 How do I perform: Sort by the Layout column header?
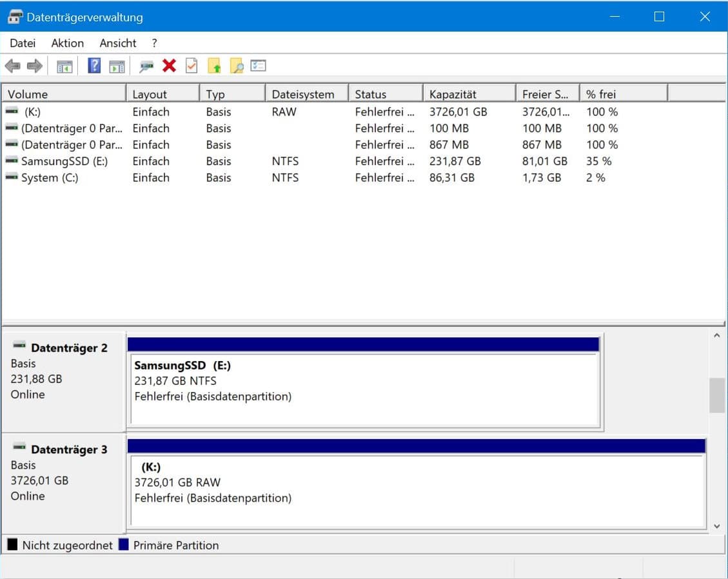point(163,94)
